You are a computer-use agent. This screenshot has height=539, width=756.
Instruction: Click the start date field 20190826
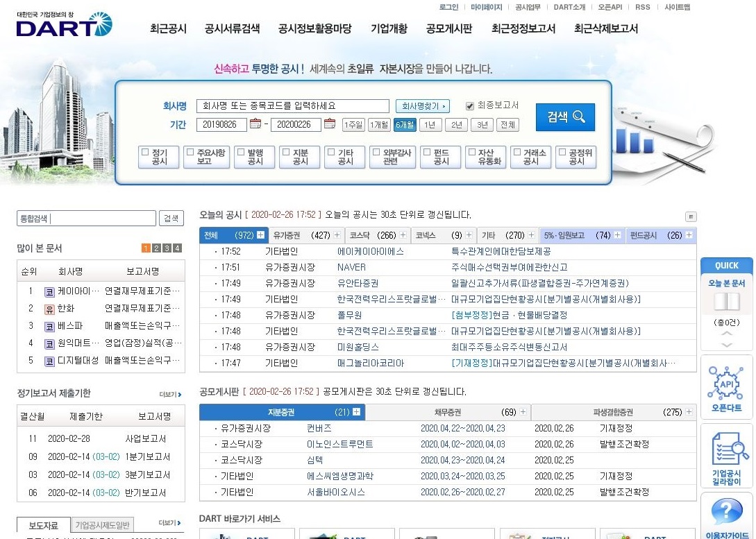pos(221,125)
